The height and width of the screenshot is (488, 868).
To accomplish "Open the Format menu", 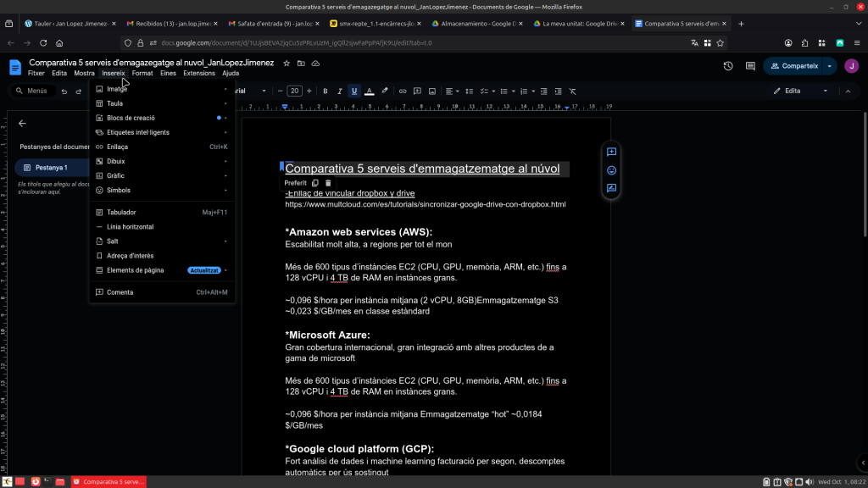I will [x=142, y=74].
